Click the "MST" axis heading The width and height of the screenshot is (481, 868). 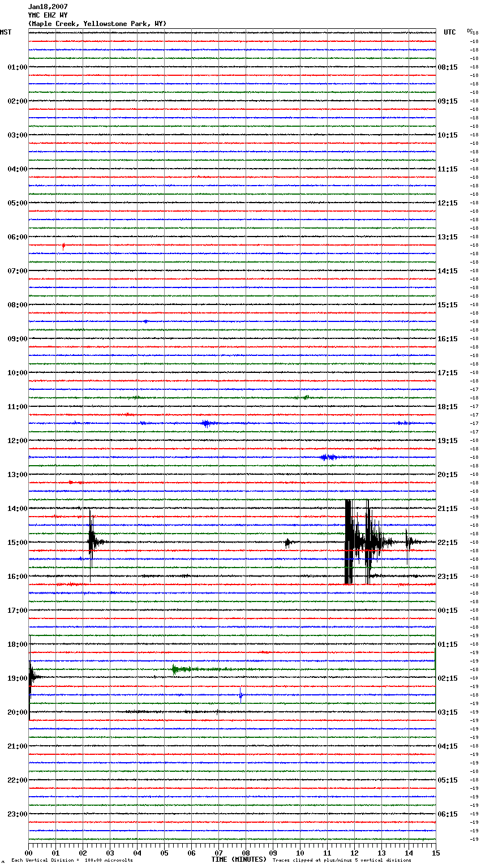[x=6, y=32]
